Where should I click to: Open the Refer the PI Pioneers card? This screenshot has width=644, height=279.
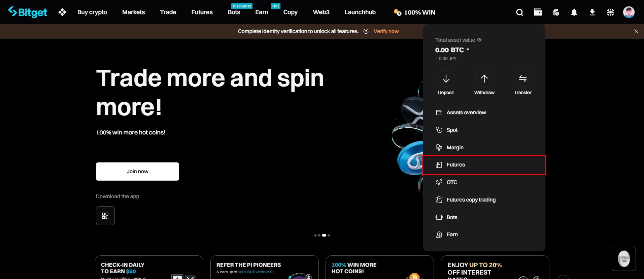click(x=264, y=268)
